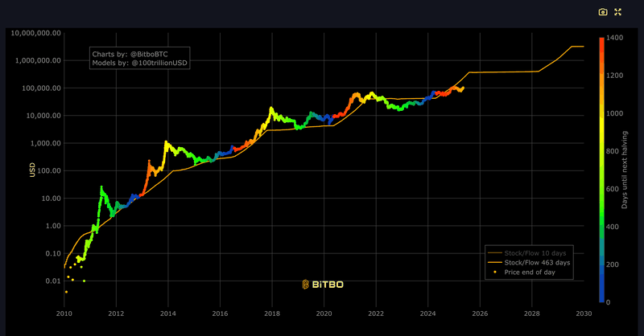Screen dimensions: 644x336
Task: Toggle Stock/Flow 463 days legend entry
Action: [529, 263]
